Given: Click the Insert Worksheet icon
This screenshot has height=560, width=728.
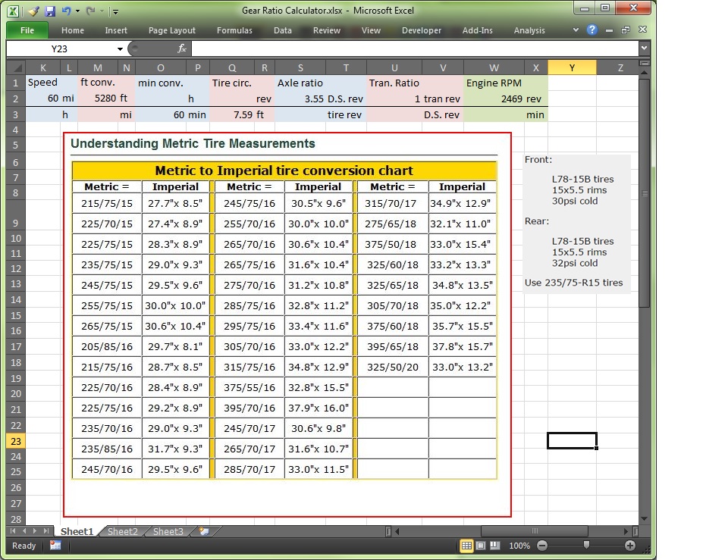Looking at the screenshot, I should pos(204,531).
